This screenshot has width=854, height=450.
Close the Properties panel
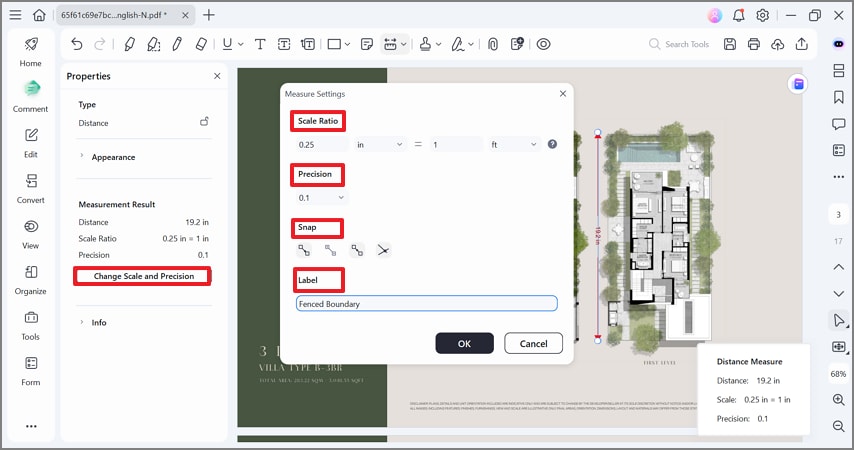(217, 76)
